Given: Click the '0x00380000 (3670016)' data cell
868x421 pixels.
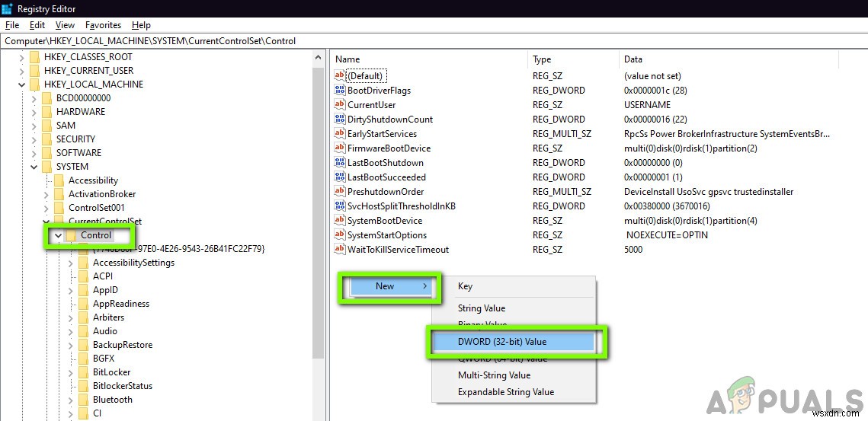Looking at the screenshot, I should point(667,206).
